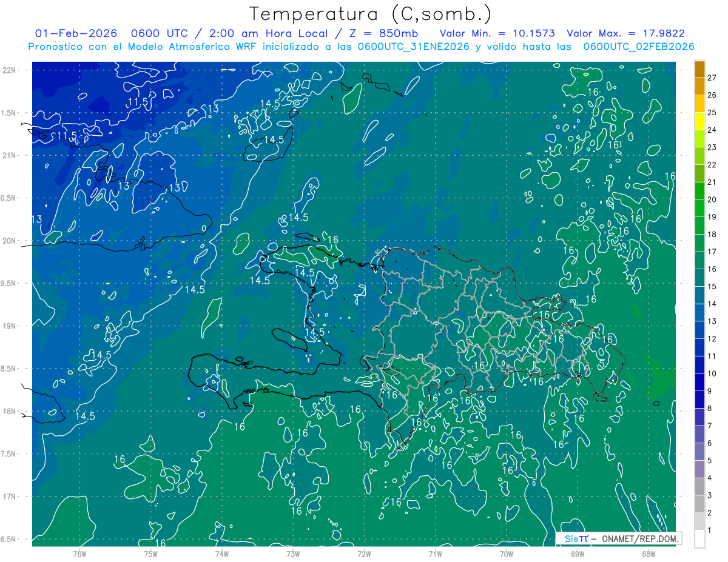Click the color scale label '20'
The height and width of the screenshot is (562, 728).
click(712, 199)
